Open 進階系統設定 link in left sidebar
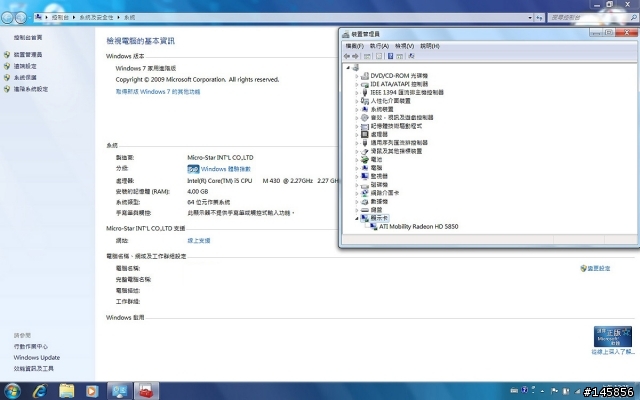The height and width of the screenshot is (400, 640). tap(31, 89)
